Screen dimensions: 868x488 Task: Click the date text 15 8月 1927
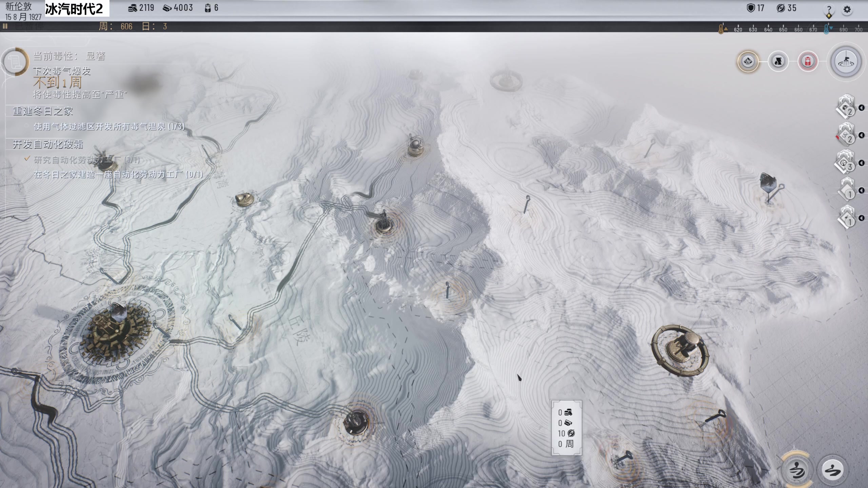pos(23,17)
